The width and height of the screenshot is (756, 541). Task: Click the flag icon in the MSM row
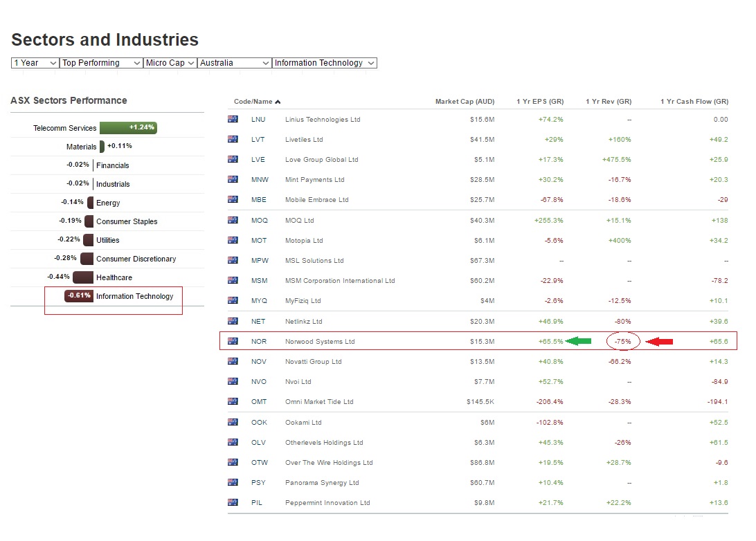coord(233,280)
